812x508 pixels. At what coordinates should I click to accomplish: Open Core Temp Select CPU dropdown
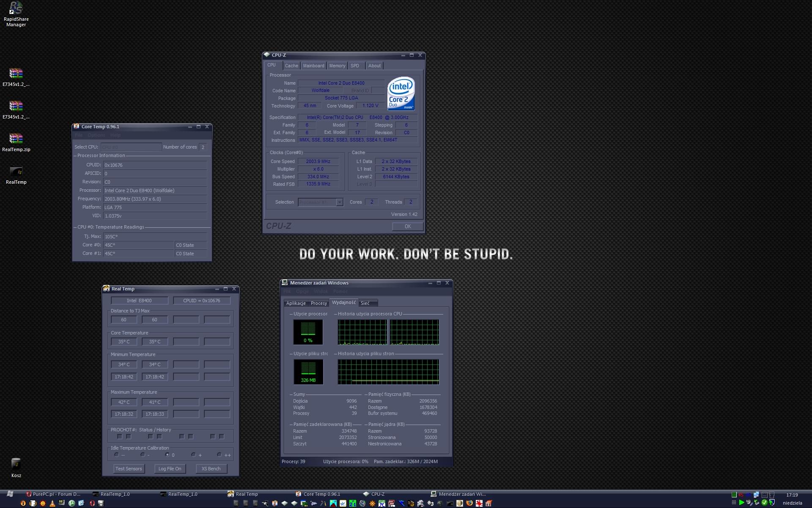131,147
